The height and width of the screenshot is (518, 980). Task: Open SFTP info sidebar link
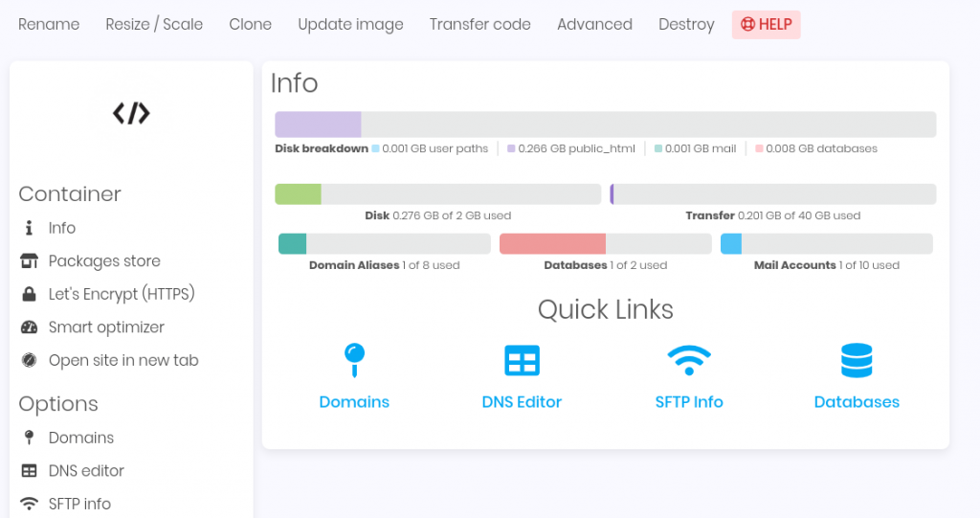click(80, 504)
